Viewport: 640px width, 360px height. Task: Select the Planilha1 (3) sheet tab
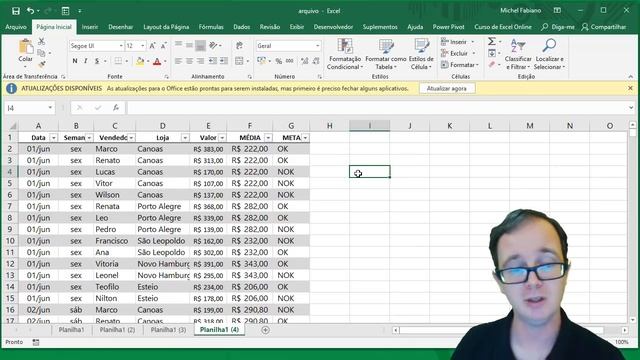click(x=168, y=330)
